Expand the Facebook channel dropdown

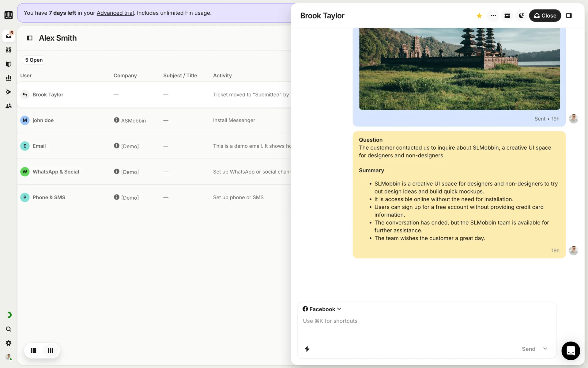[x=322, y=309]
